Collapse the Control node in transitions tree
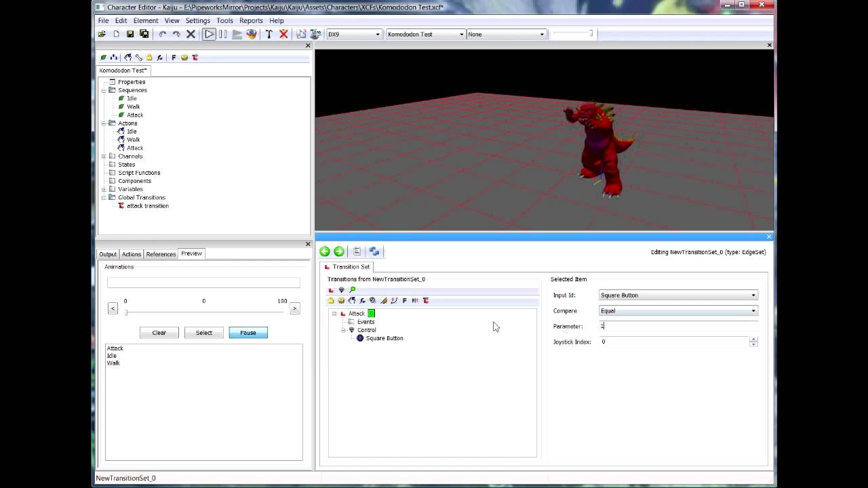Image resolution: width=868 pixels, height=488 pixels. [x=343, y=330]
